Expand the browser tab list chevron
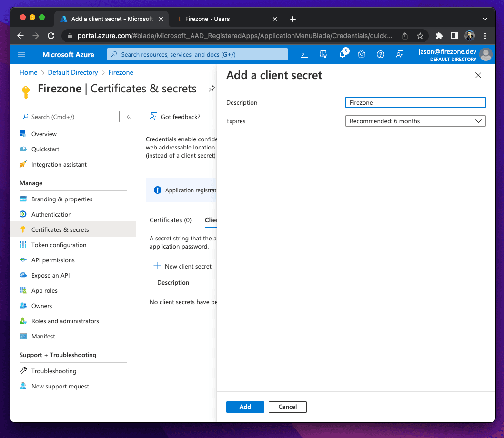The width and height of the screenshot is (504, 438). (484, 19)
